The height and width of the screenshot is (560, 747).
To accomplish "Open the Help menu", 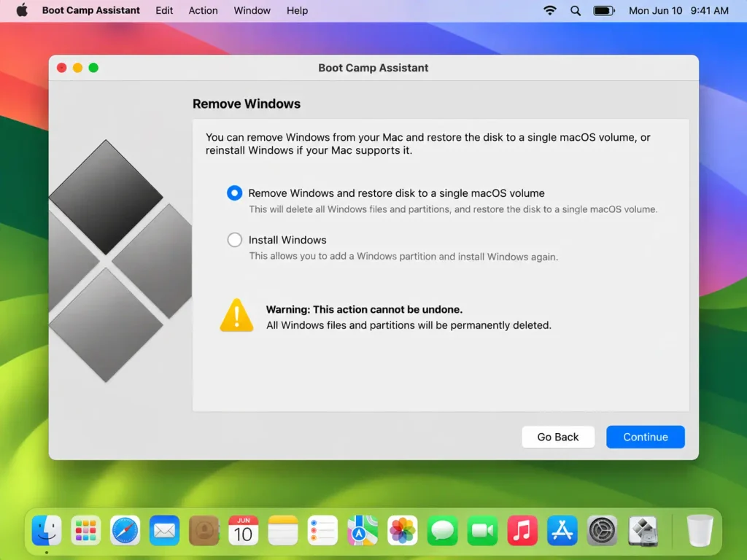I will pyautogui.click(x=298, y=10).
